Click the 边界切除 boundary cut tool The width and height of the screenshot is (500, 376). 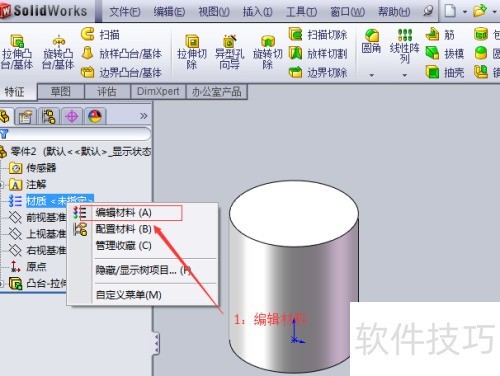(x=318, y=72)
